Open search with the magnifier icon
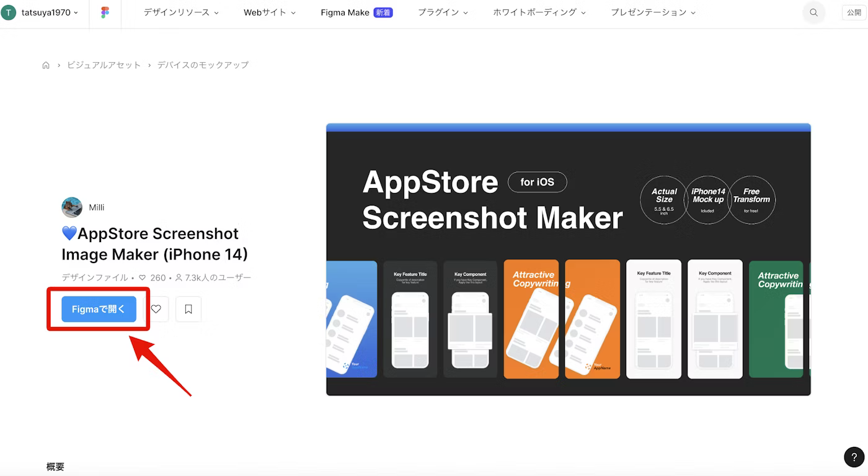Viewport: 868px width, 476px height. 813,12
